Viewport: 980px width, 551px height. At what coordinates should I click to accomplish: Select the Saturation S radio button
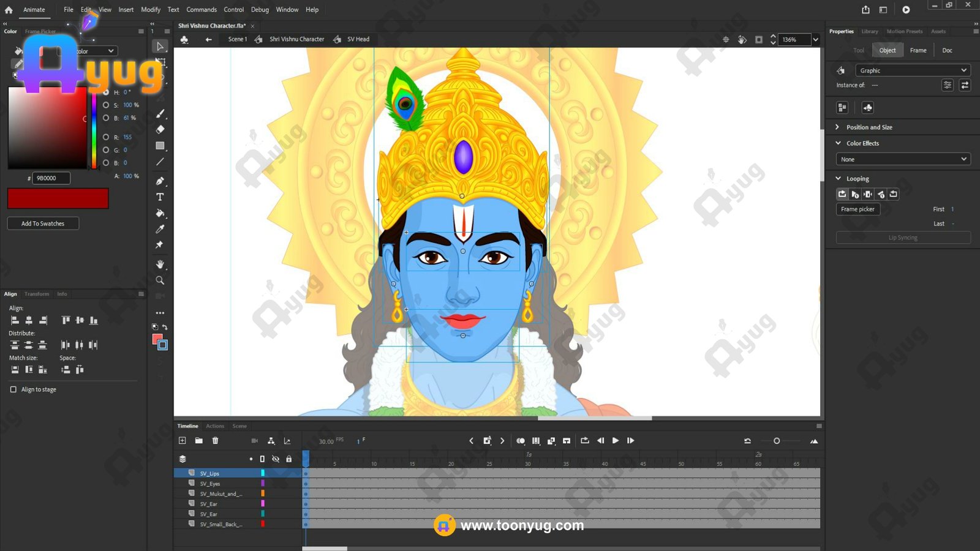coord(106,105)
